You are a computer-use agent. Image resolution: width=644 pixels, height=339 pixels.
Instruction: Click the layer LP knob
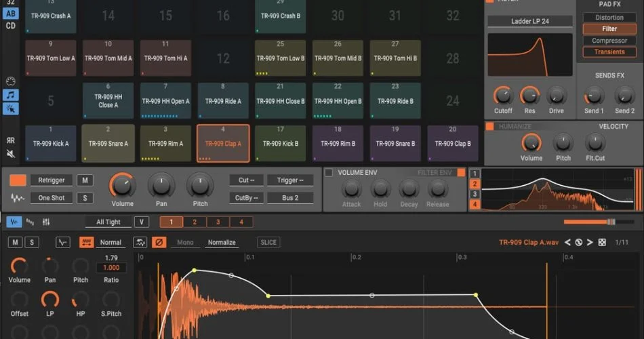point(50,300)
